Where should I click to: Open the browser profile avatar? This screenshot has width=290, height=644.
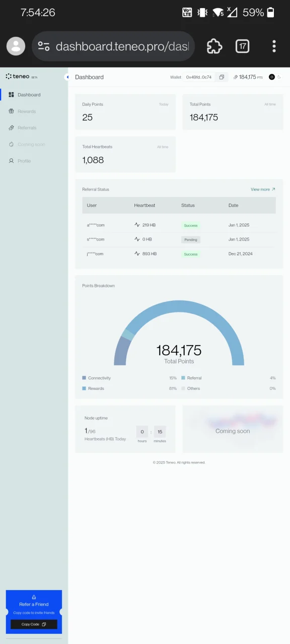[16, 46]
